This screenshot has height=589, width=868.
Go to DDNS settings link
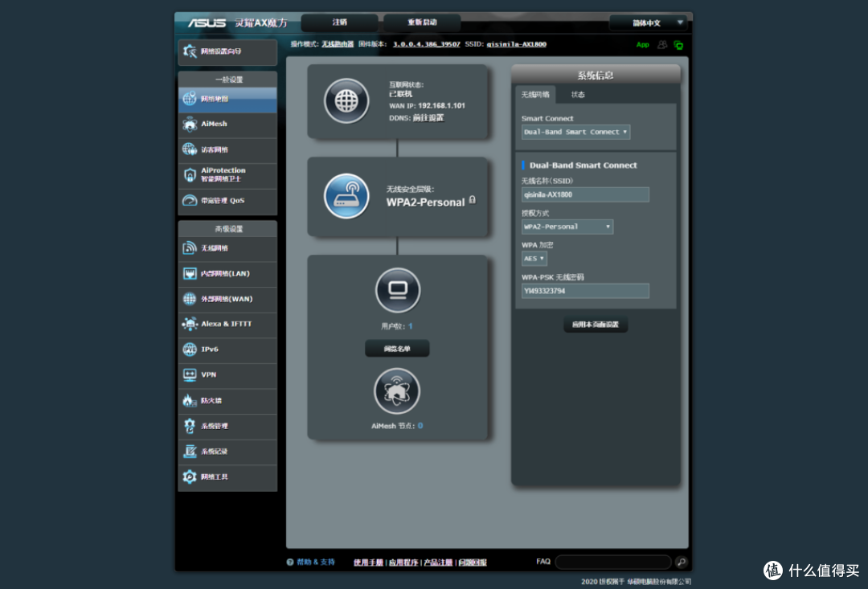click(428, 118)
